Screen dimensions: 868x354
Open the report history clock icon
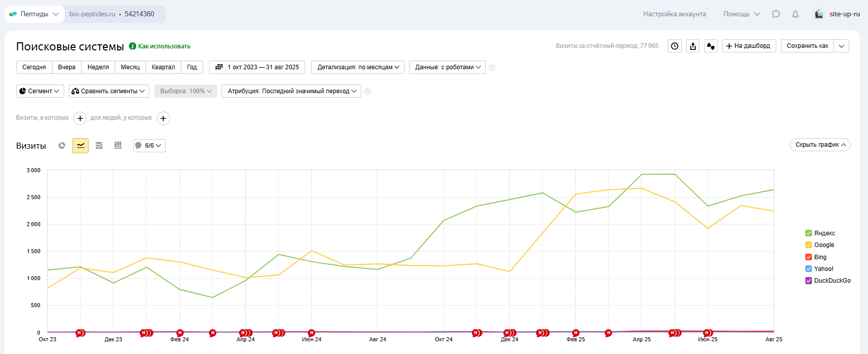pyautogui.click(x=674, y=46)
